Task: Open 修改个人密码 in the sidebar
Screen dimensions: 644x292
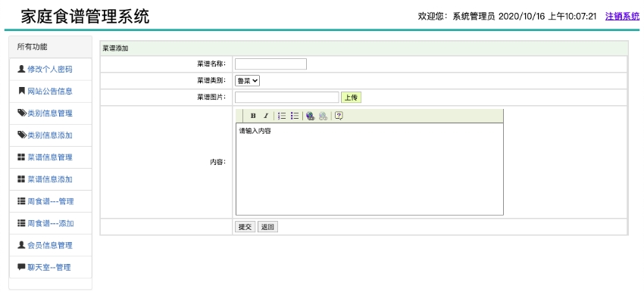Action: [x=50, y=70]
